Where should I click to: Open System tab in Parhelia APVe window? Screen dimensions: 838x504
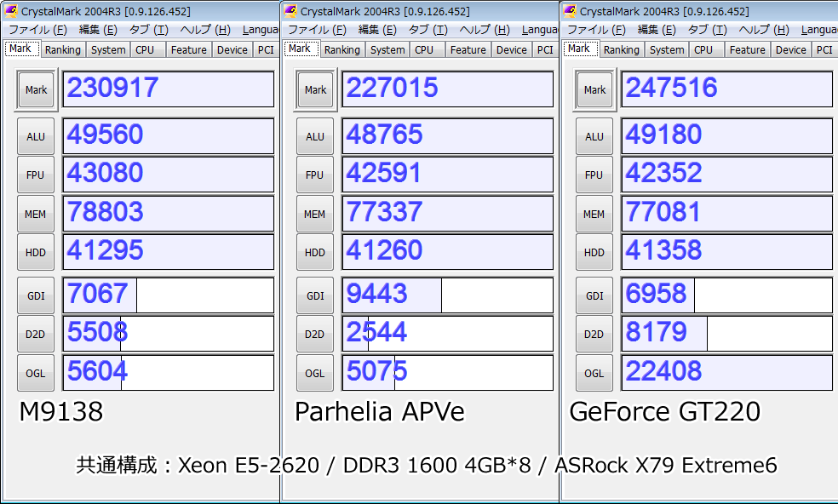click(387, 49)
